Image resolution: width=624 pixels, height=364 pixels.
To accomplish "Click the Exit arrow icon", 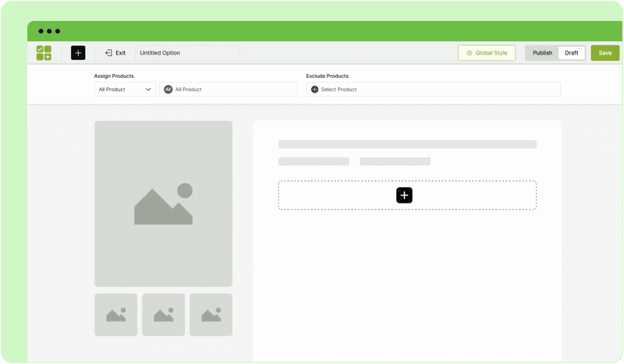I will tap(108, 53).
